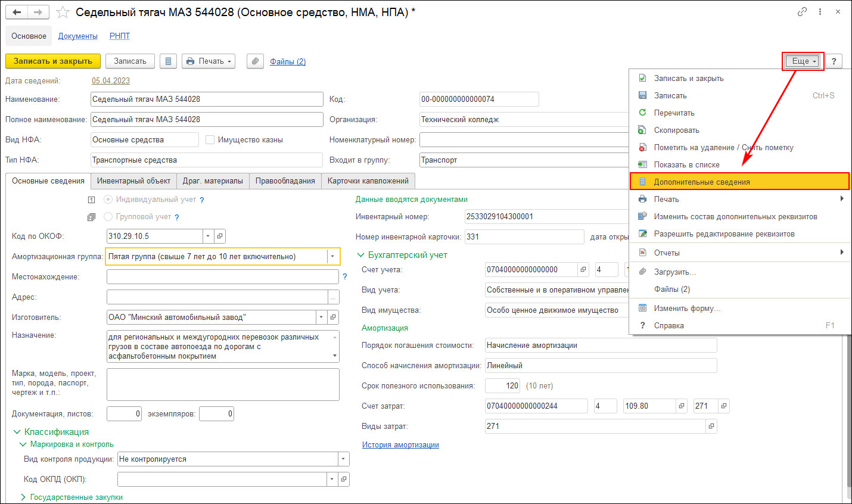Open the Виды затрат value with its open icon
852x504 pixels.
tap(711, 426)
